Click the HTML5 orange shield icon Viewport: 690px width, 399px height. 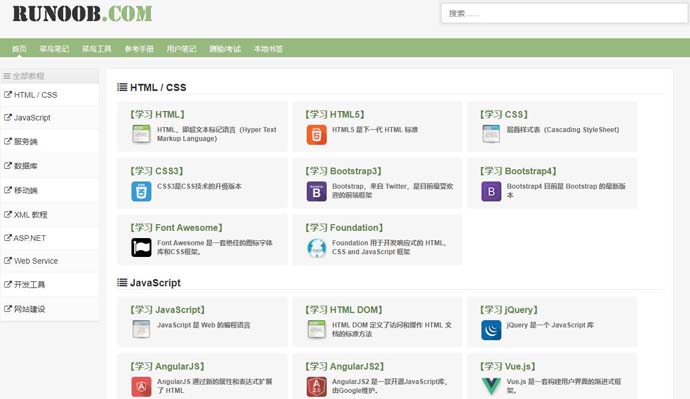[316, 135]
